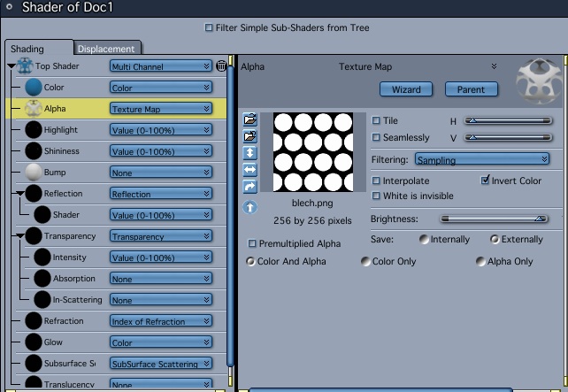The width and height of the screenshot is (568, 392).
Task: Click the top open-folder load texture icon
Action: [x=250, y=119]
